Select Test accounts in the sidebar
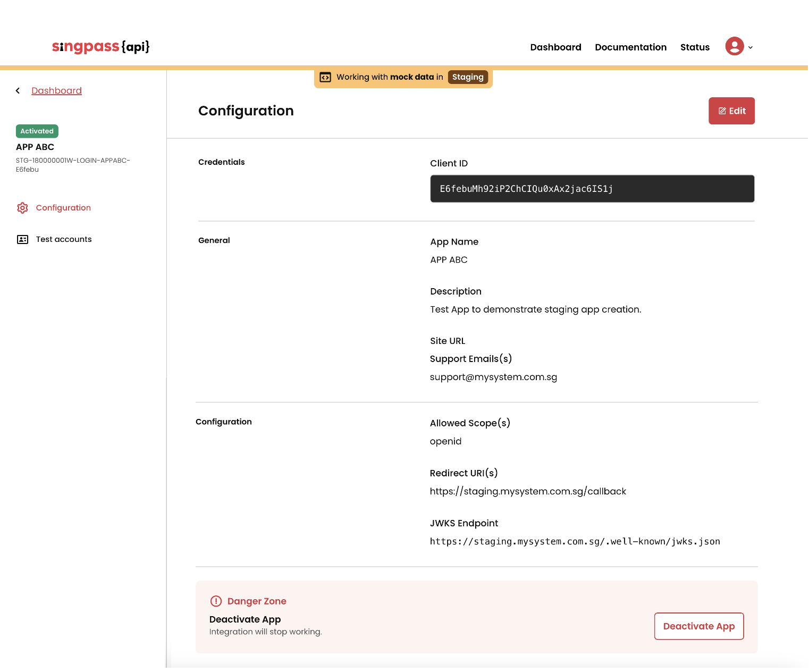The height and width of the screenshot is (672, 809). [x=64, y=240]
